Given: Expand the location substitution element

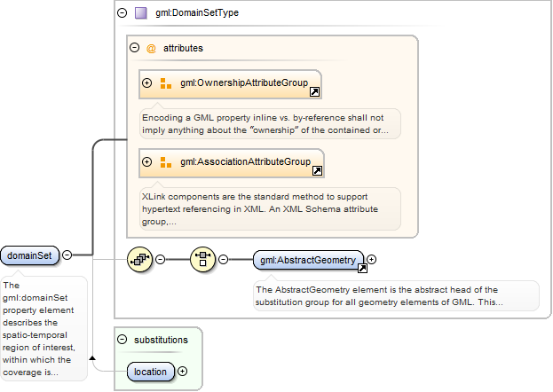Looking at the screenshot, I should click(183, 372).
